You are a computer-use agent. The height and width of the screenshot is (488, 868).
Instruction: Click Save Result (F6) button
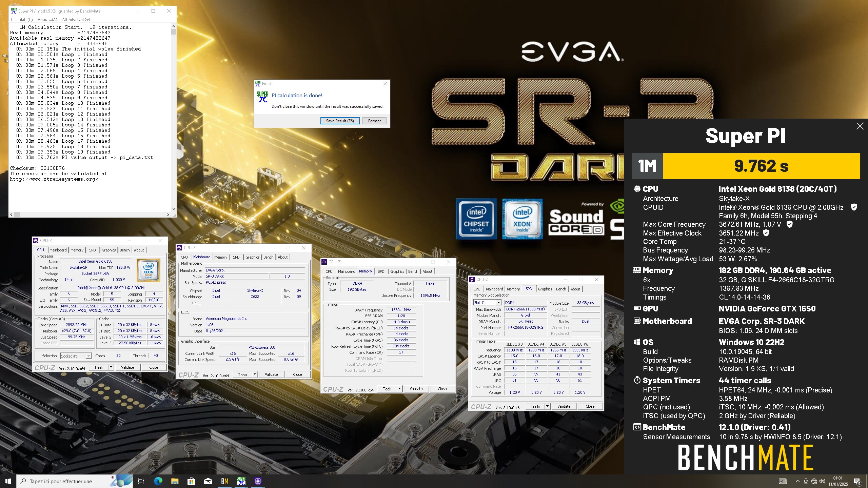pos(340,121)
